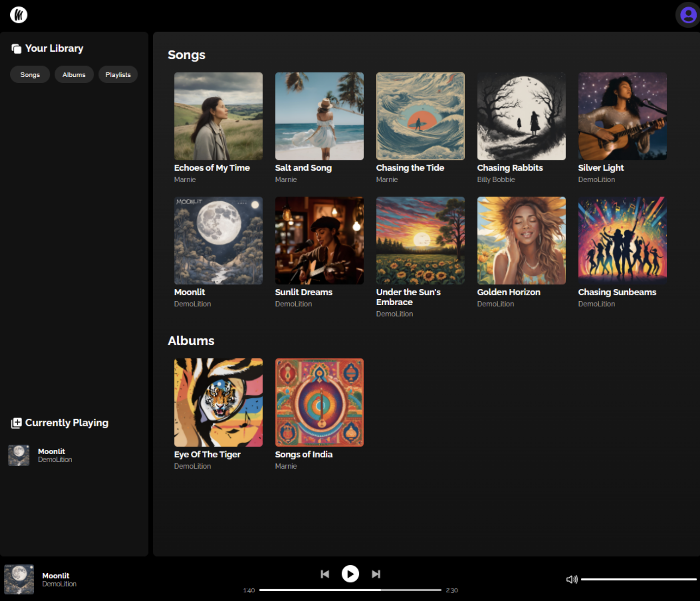The height and width of the screenshot is (601, 700).
Task: Click the elapsed time 1:40 label
Action: tap(249, 590)
